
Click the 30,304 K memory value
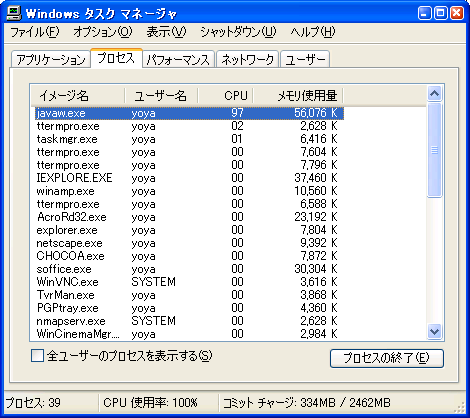coord(316,269)
